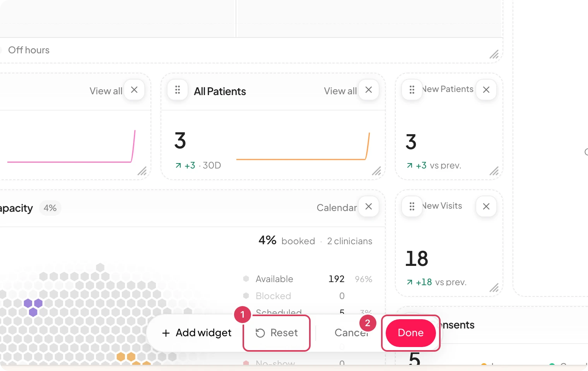Click the +3 · 30D trend text
The width and height of the screenshot is (588, 371).
pyautogui.click(x=198, y=165)
